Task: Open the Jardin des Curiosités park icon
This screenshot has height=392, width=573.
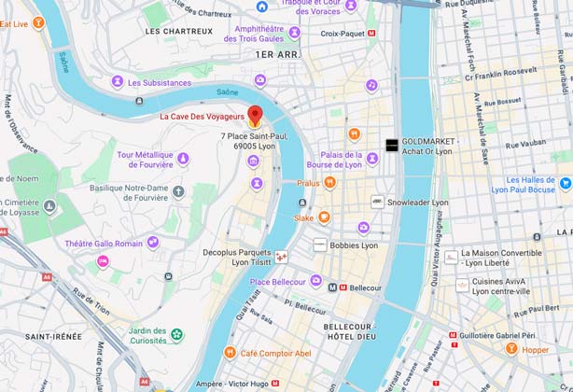Action: [177, 334]
